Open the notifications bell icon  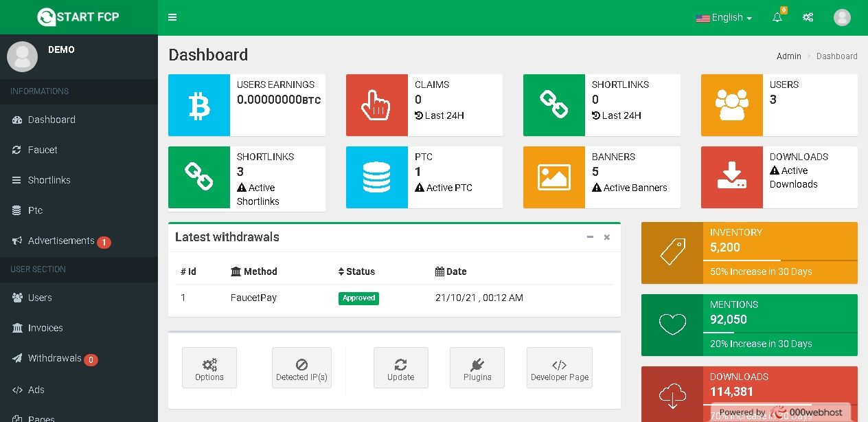[x=777, y=18]
